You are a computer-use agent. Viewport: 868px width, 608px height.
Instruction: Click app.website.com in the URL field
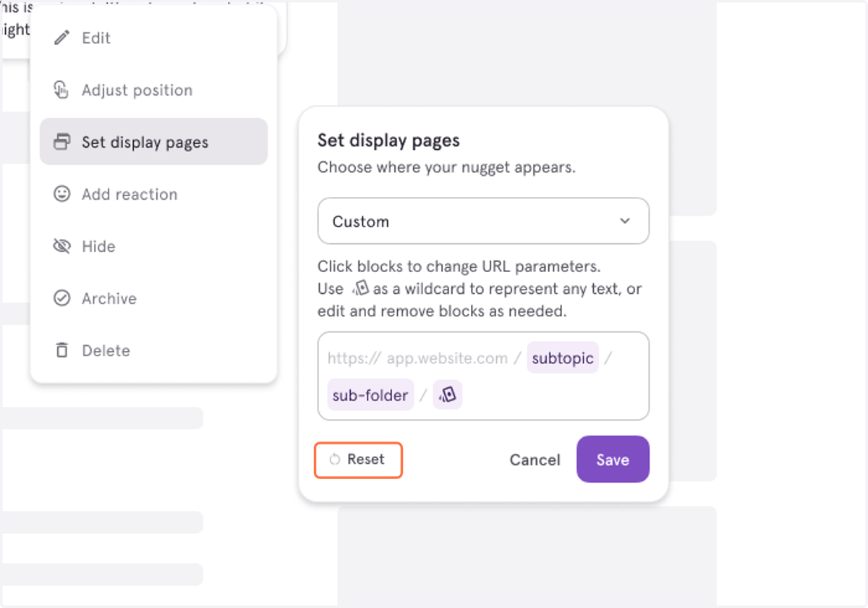point(447,358)
